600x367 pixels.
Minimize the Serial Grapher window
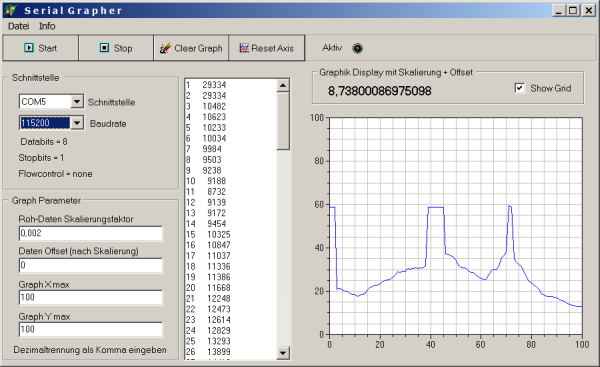tap(559, 10)
